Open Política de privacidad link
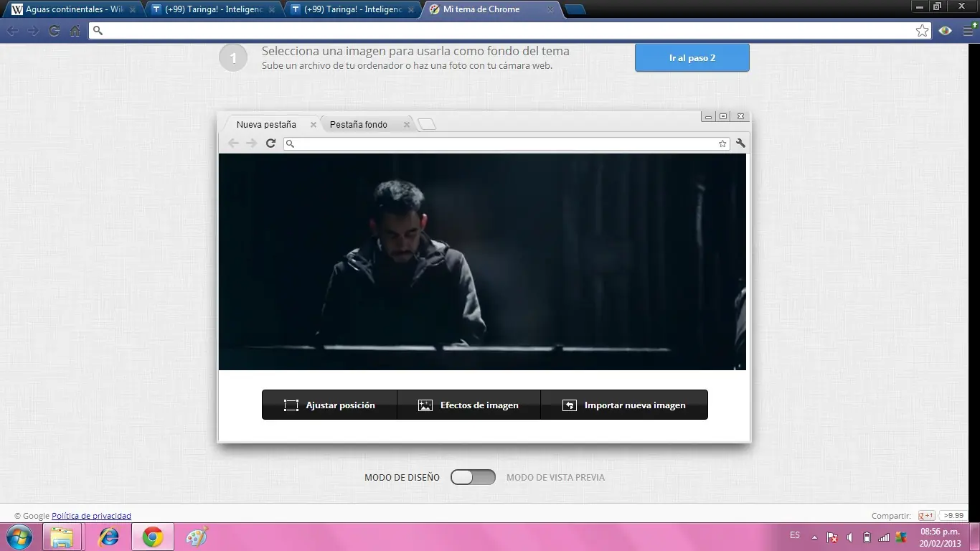980x551 pixels. [x=91, y=516]
